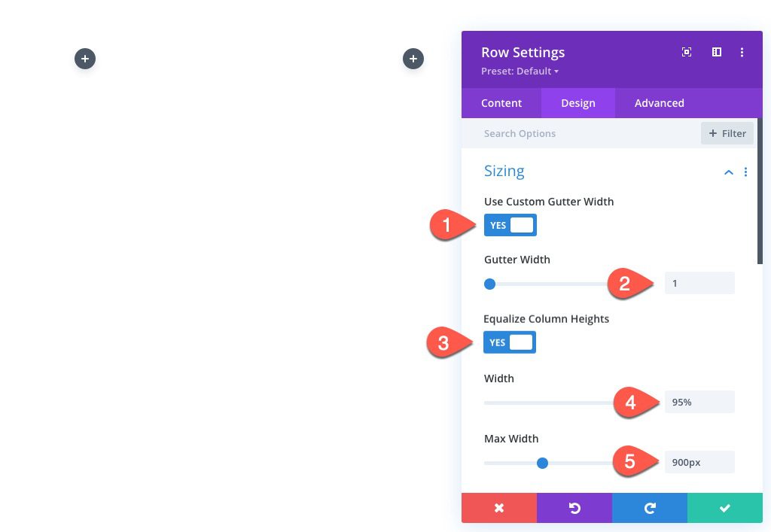
Task: Discard changes with the red X icon
Action: (x=499, y=508)
